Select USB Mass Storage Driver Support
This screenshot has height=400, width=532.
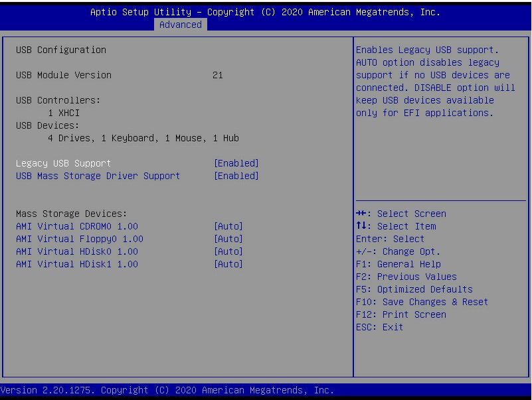coord(98,176)
